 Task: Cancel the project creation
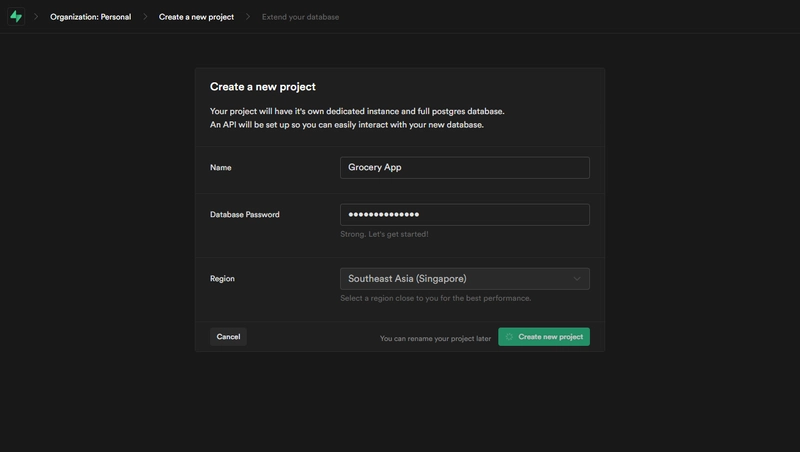228,337
